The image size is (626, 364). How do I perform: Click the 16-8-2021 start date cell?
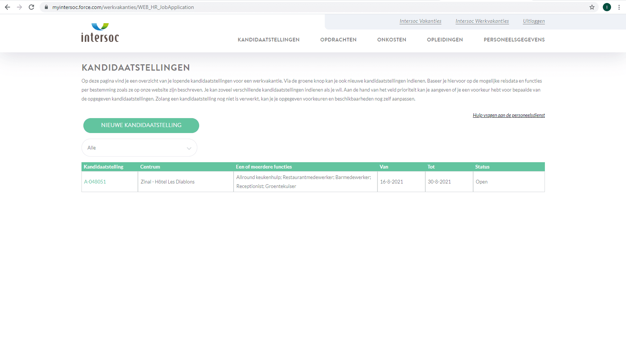click(x=401, y=182)
